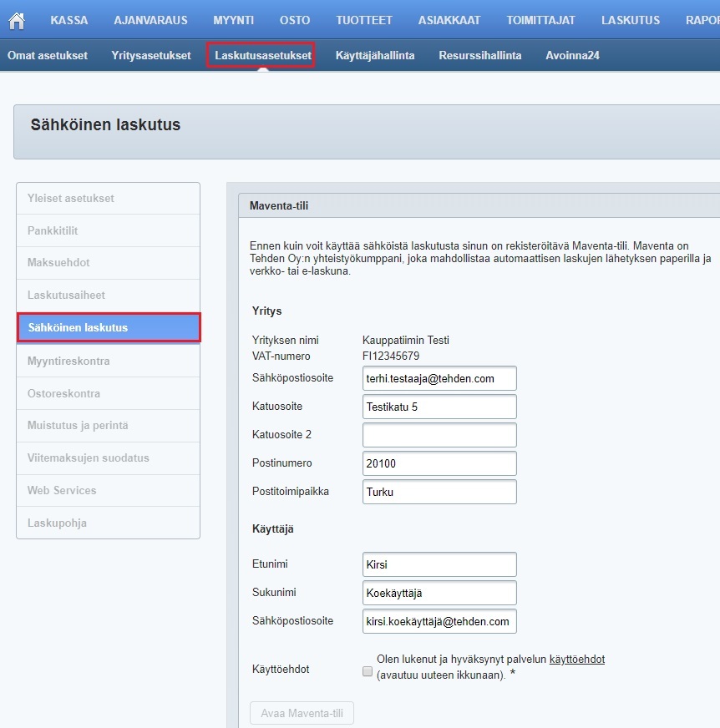Open the KASSA main menu

point(69,21)
